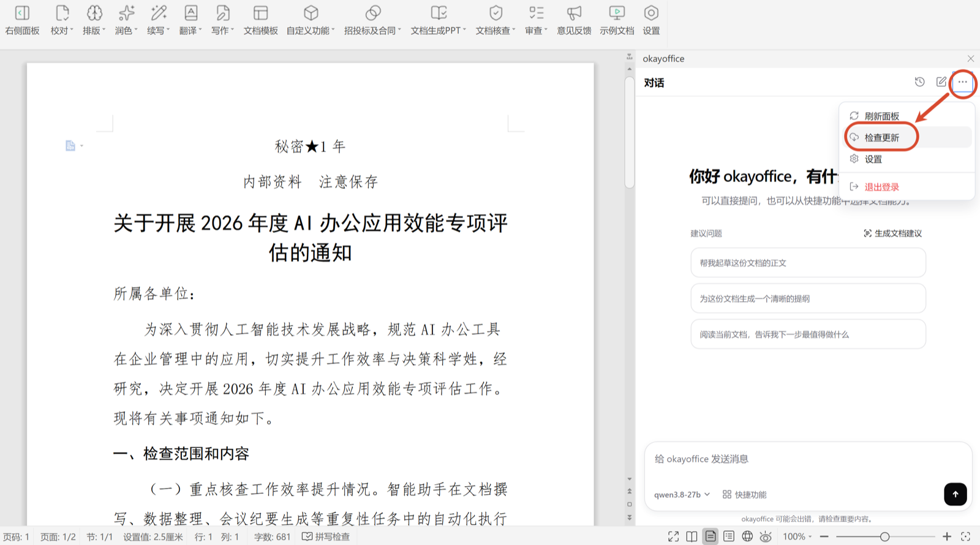Click the three-dot more options button
This screenshot has width=980, height=545.
pos(963,82)
